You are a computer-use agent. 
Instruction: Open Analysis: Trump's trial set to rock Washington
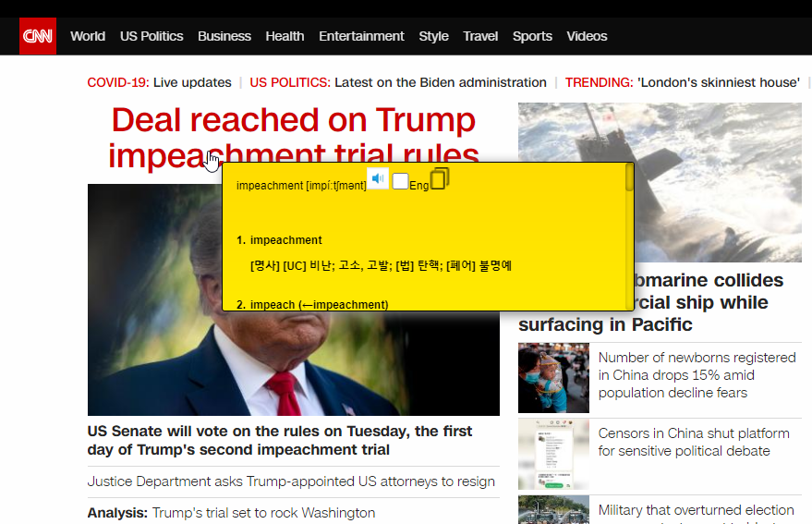coord(231,513)
